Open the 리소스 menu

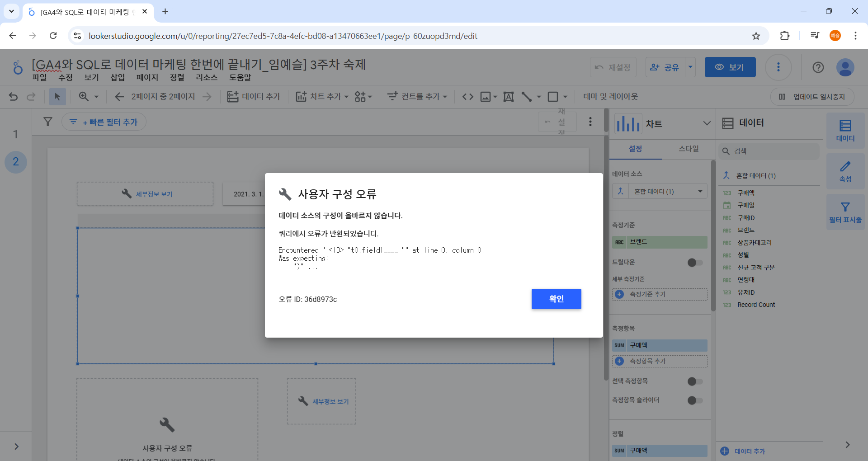click(207, 77)
